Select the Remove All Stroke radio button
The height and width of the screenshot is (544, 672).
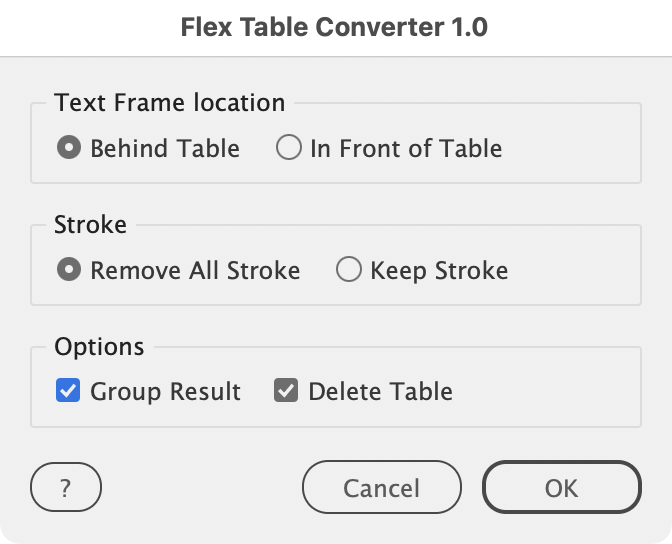click(x=68, y=270)
